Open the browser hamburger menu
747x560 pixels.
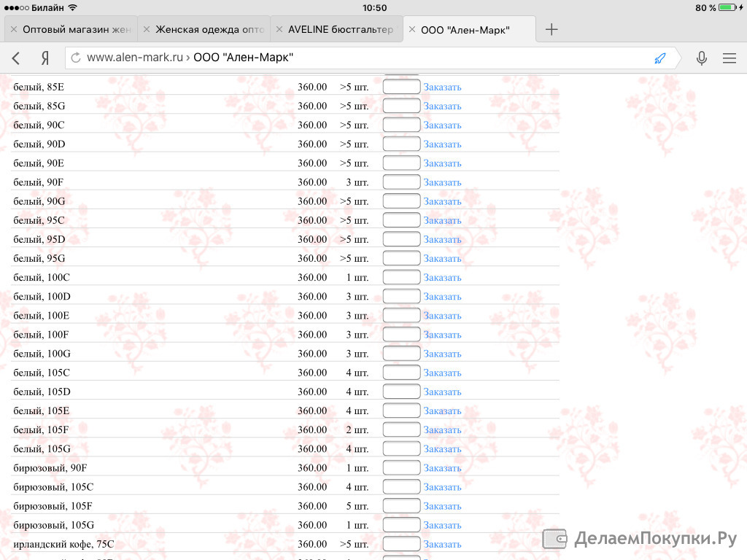coord(729,58)
